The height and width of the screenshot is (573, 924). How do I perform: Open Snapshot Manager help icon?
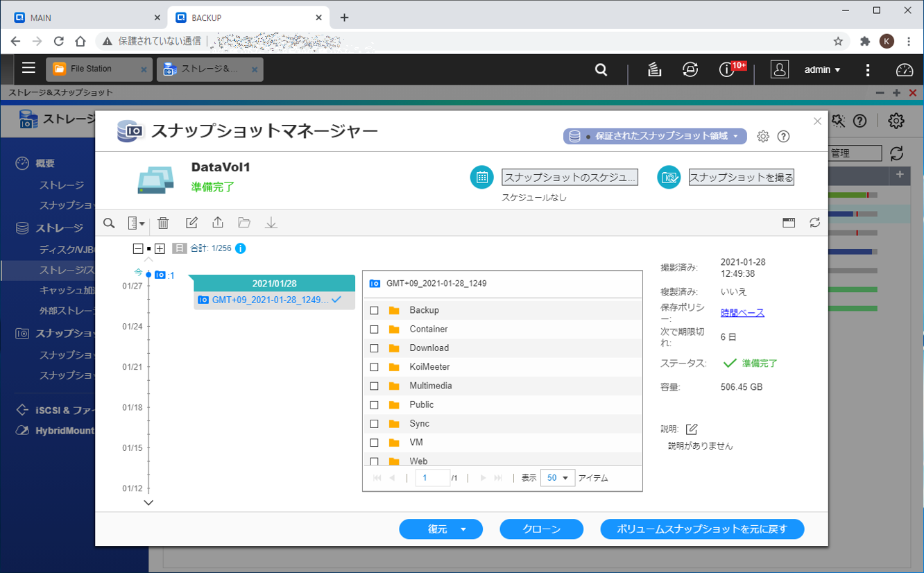(784, 137)
